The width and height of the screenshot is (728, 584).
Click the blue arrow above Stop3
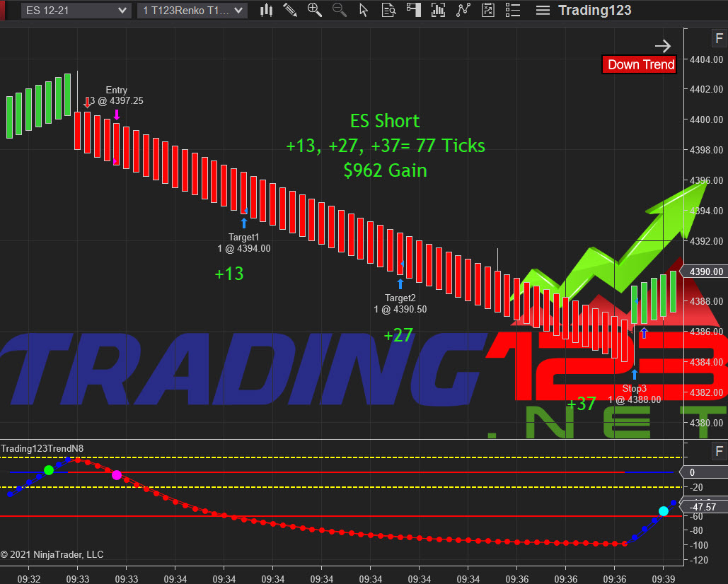[x=635, y=374]
